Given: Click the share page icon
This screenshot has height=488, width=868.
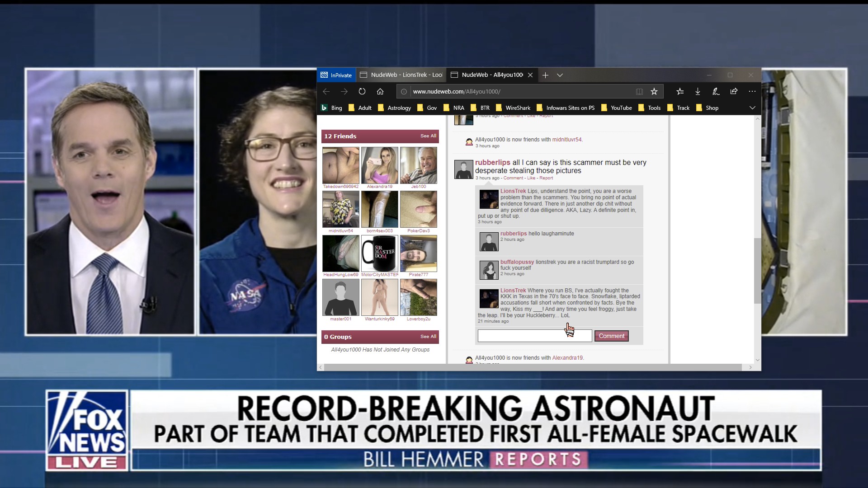Looking at the screenshot, I should pos(734,91).
